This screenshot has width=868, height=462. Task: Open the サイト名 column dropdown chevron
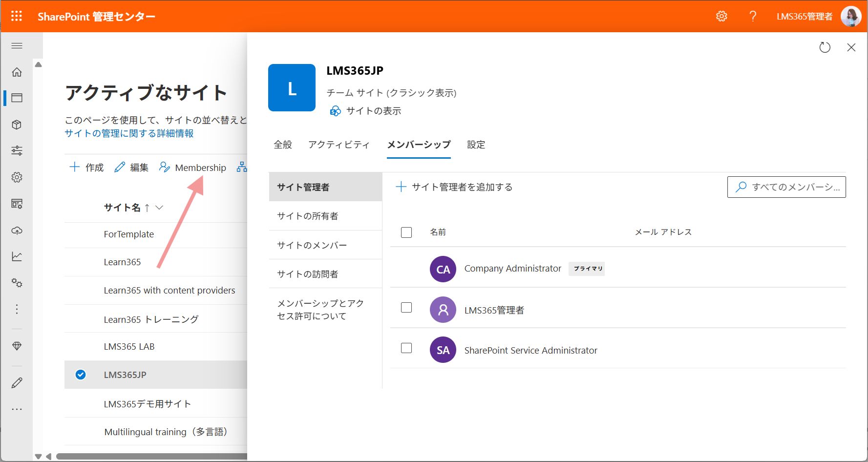click(159, 208)
